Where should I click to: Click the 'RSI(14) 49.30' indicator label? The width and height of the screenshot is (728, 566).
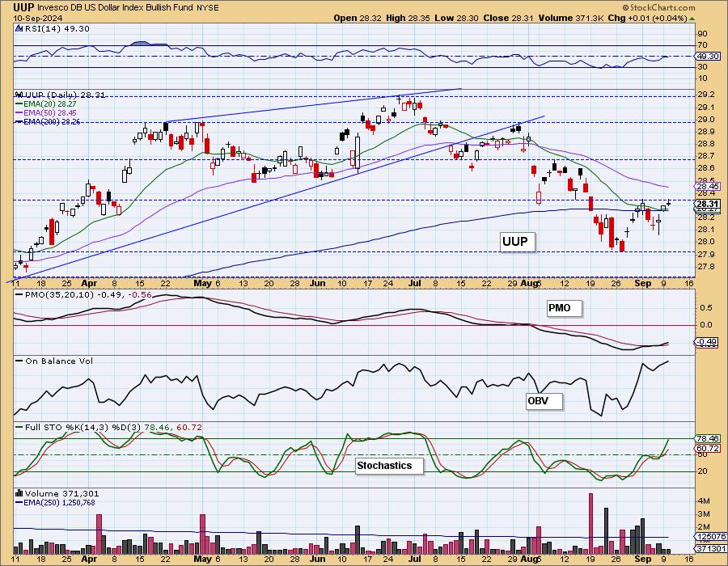[x=56, y=28]
